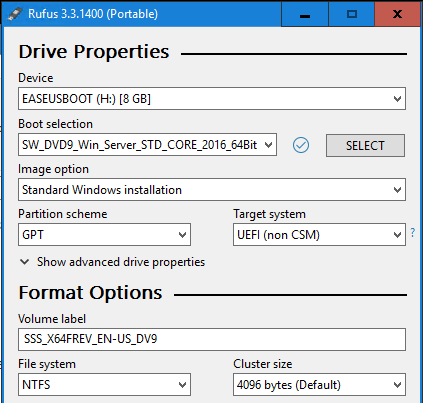Click the Standard Windows installation text
Viewport: 423px width, 403px height.
(x=102, y=190)
